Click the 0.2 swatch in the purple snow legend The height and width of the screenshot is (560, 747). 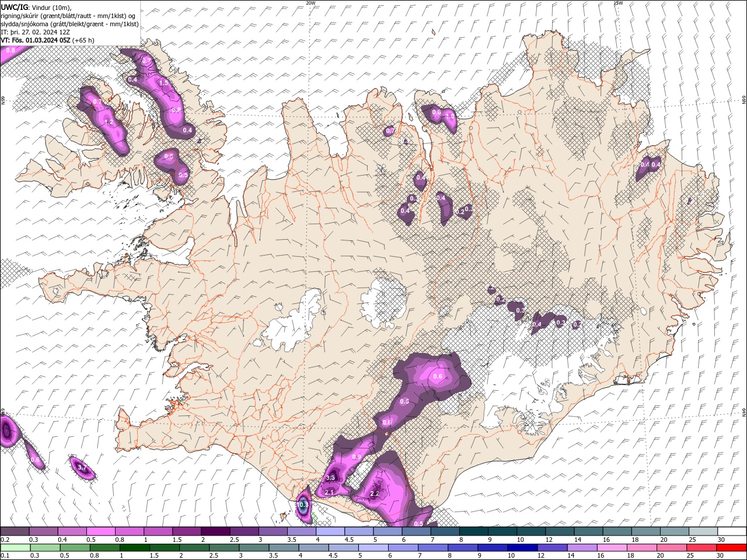tap(15, 531)
